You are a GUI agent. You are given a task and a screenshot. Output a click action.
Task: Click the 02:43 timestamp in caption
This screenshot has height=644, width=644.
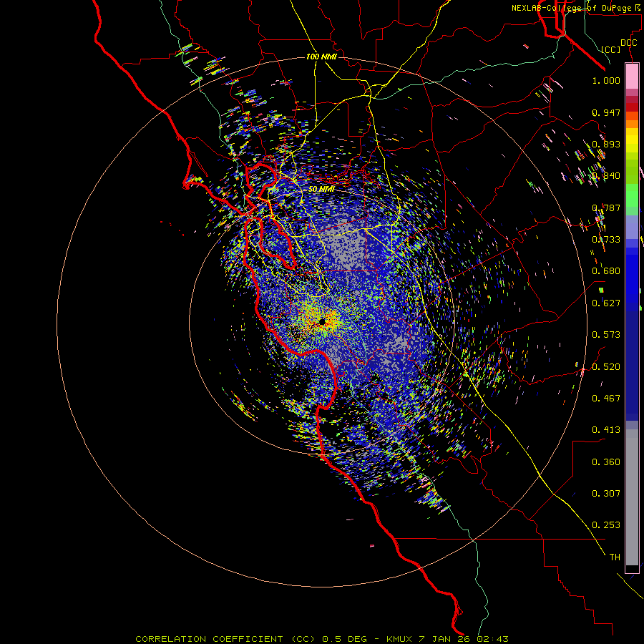[x=494, y=639]
